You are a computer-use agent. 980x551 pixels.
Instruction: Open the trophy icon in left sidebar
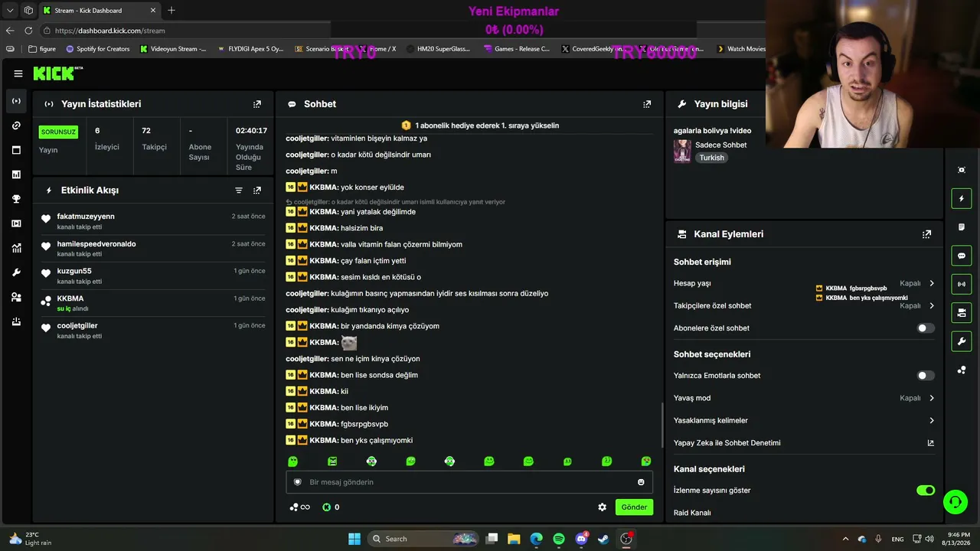17,199
